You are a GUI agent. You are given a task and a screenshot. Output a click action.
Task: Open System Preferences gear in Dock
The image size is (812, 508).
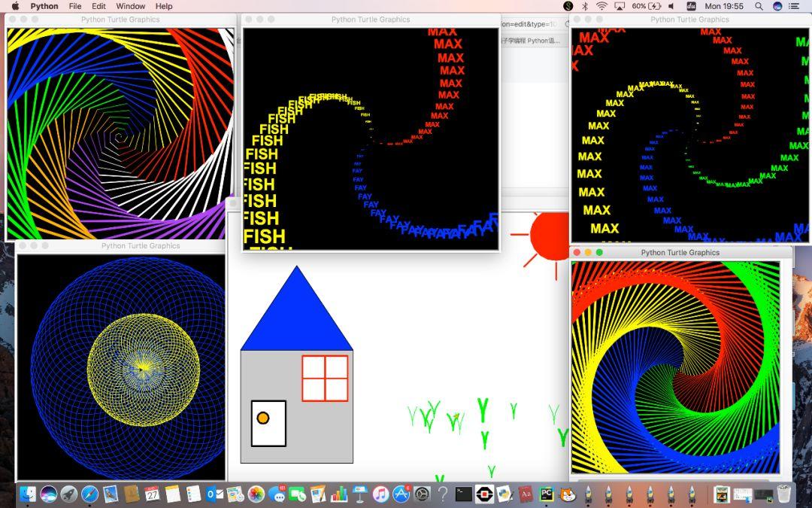click(422, 494)
